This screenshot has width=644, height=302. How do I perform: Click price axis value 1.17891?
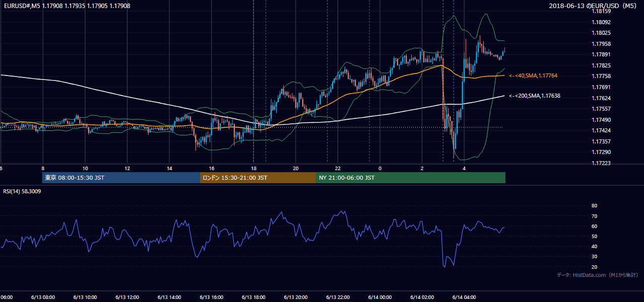pos(601,54)
